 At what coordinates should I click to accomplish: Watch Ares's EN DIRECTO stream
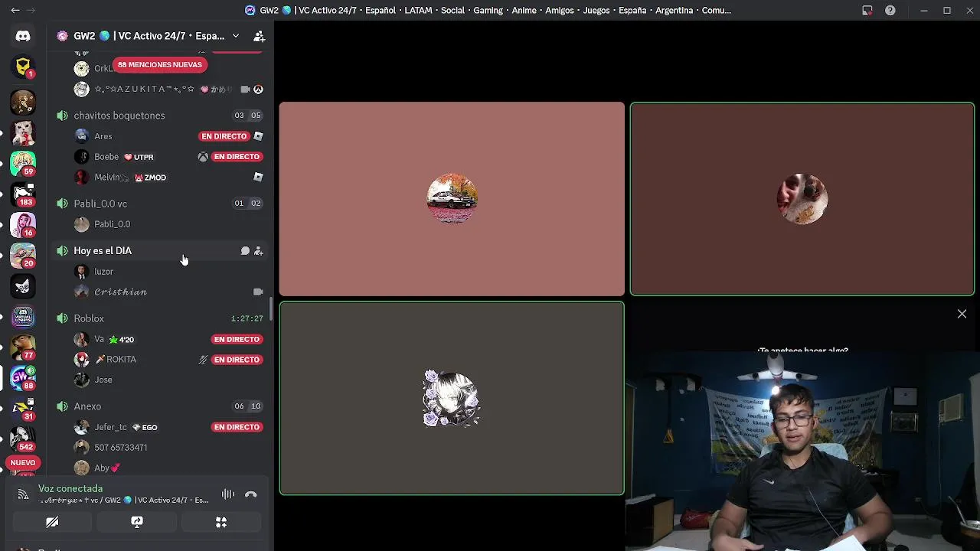(x=224, y=136)
